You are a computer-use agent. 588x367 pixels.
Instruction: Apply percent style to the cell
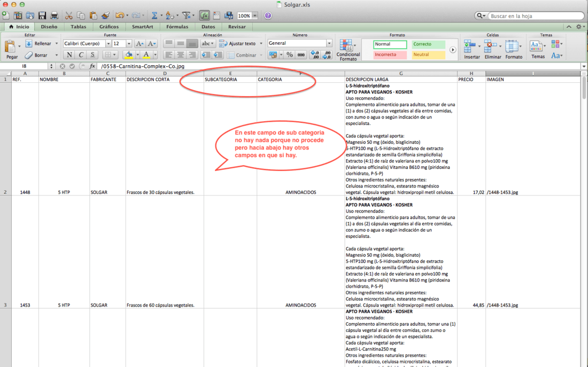tap(290, 54)
